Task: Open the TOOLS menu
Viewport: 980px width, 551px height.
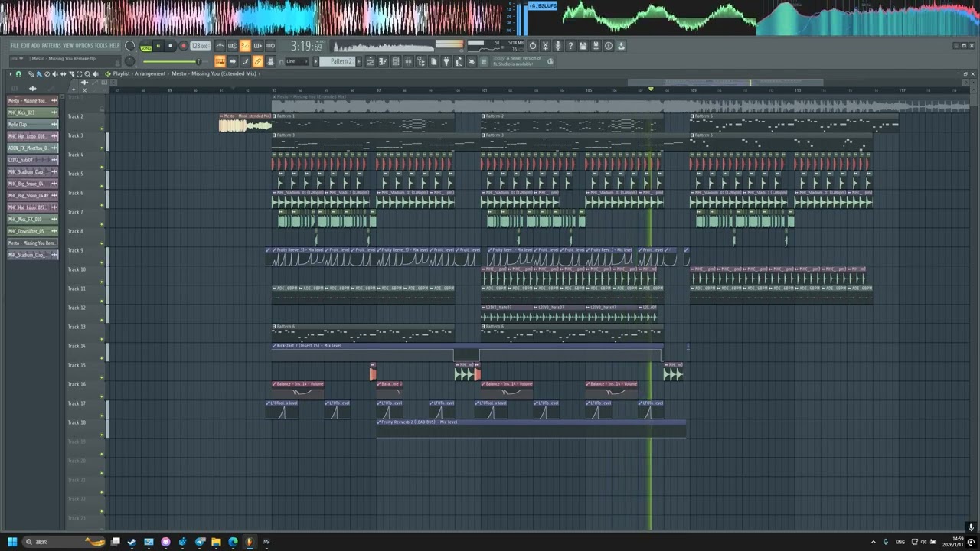Action: click(101, 46)
